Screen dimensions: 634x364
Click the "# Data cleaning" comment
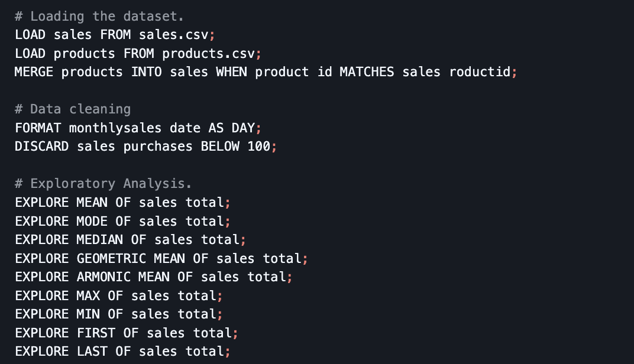[73, 109]
